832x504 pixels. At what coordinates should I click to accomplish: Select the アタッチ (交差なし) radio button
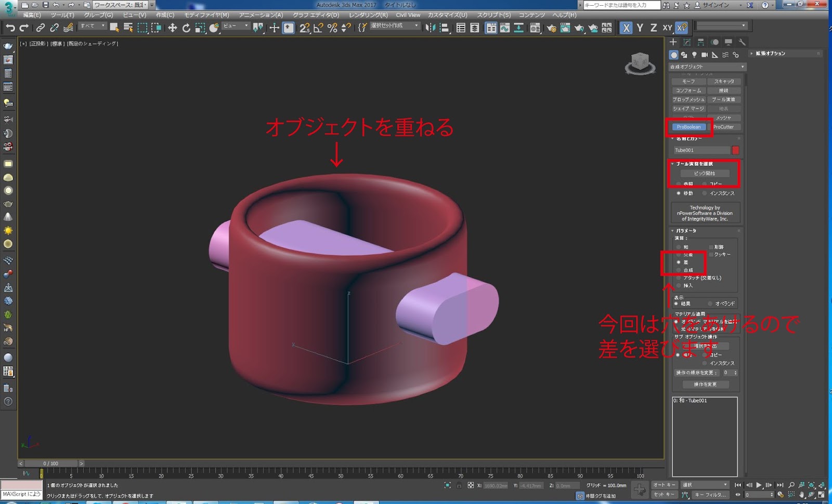click(x=679, y=278)
